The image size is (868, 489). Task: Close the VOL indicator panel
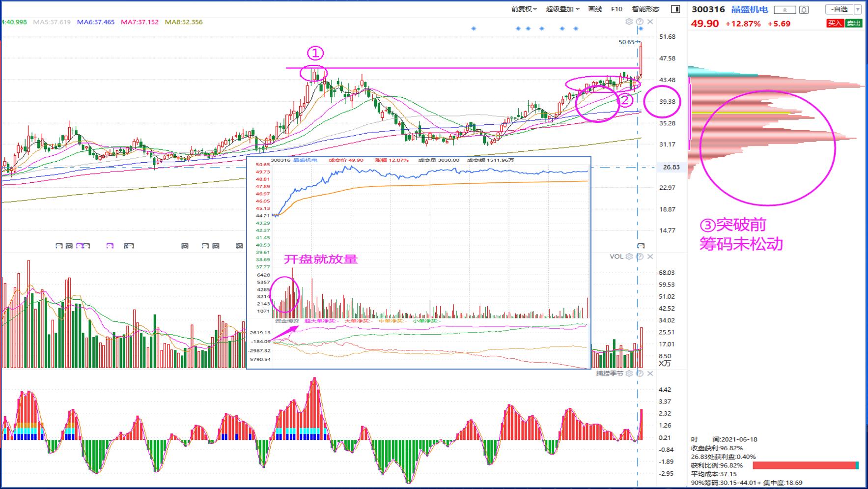(x=650, y=257)
